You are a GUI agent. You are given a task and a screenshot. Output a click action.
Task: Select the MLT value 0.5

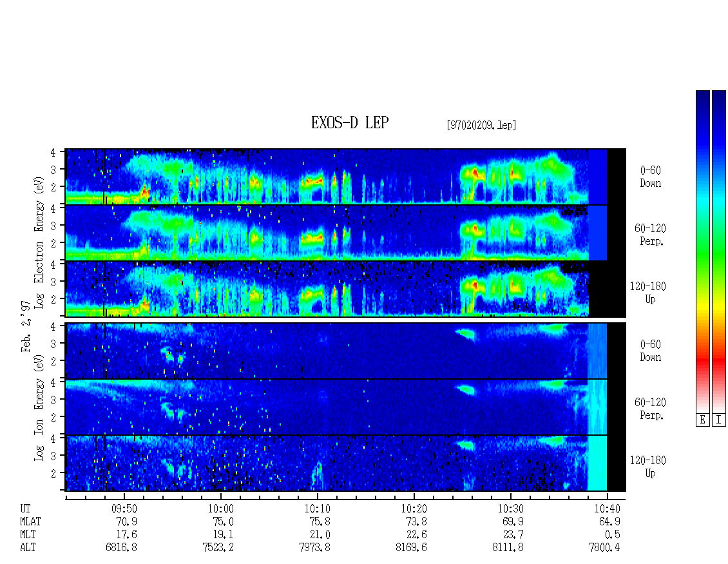pyautogui.click(x=612, y=535)
